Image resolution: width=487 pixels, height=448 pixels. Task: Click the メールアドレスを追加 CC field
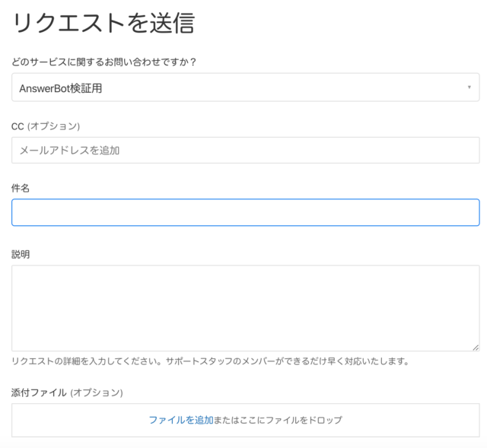pyautogui.click(x=245, y=151)
